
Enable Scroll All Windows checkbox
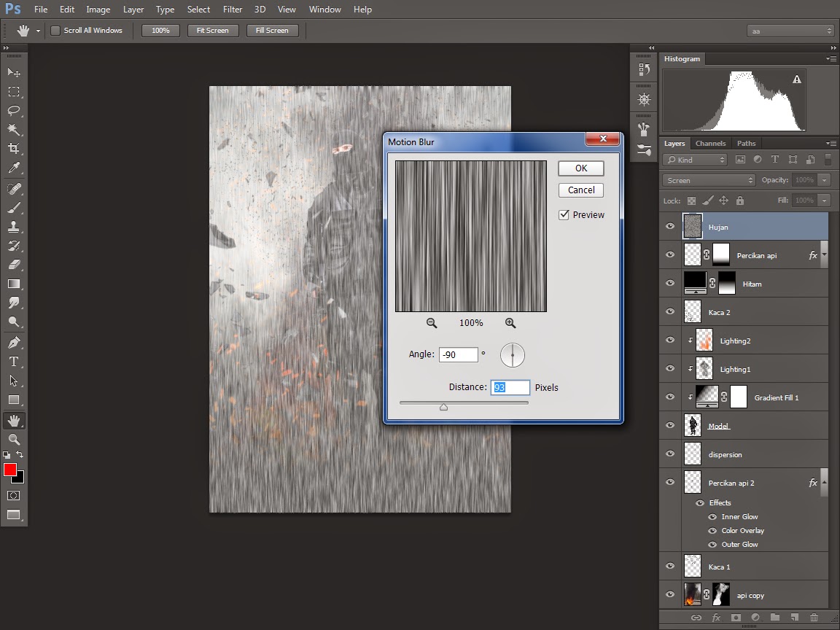55,31
